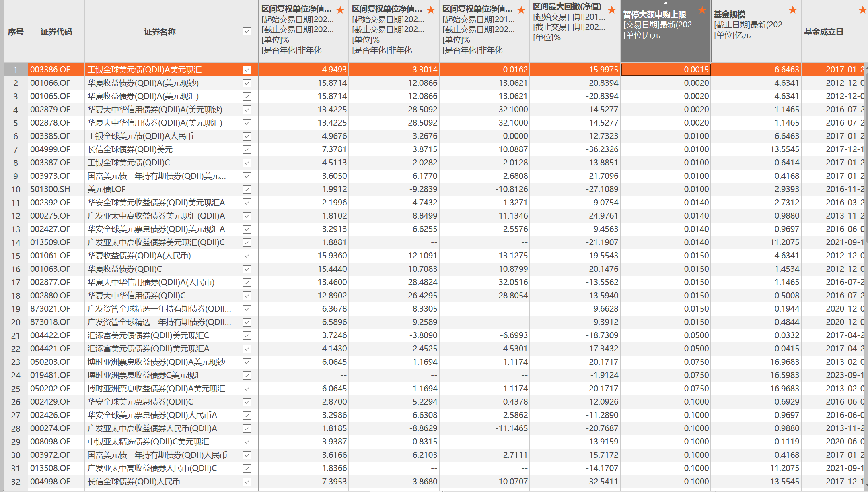Uncheck the checkbox for 长信全球债券(QDII)人民币
This screenshot has height=492, width=868.
coord(246,481)
